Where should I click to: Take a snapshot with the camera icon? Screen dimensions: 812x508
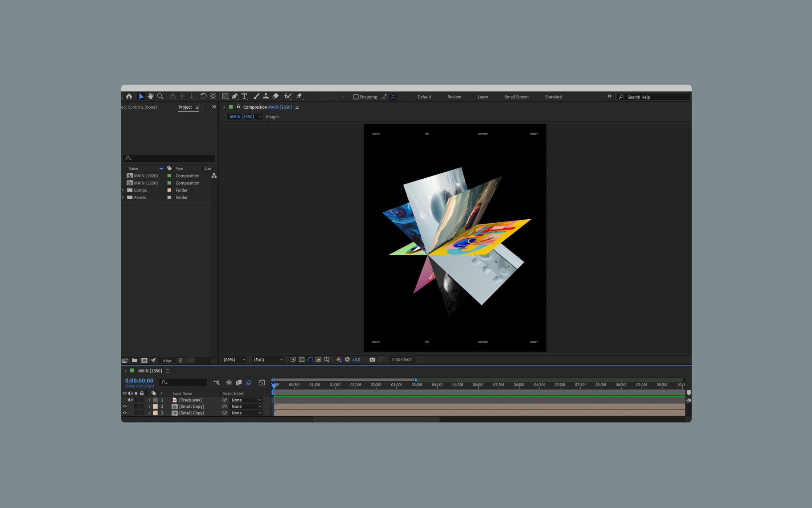372,360
